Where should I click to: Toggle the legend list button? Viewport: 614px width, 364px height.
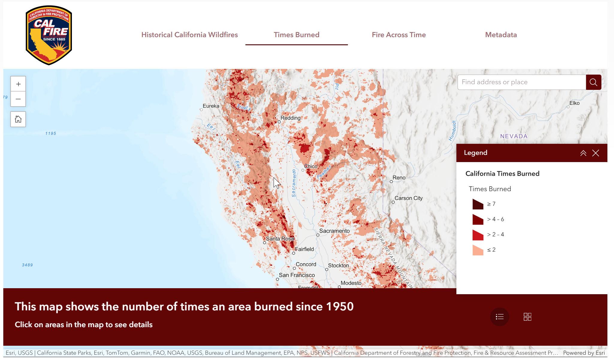click(499, 317)
